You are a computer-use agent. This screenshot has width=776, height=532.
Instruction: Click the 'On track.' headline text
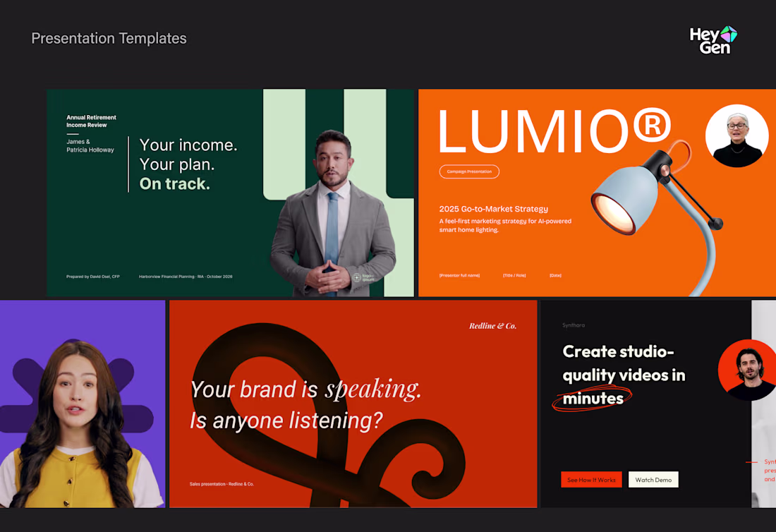pyautogui.click(x=175, y=183)
